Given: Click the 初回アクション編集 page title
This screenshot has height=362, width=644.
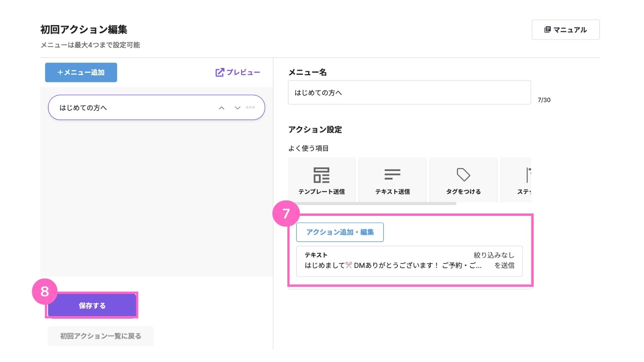Looking at the screenshot, I should pos(84,29).
